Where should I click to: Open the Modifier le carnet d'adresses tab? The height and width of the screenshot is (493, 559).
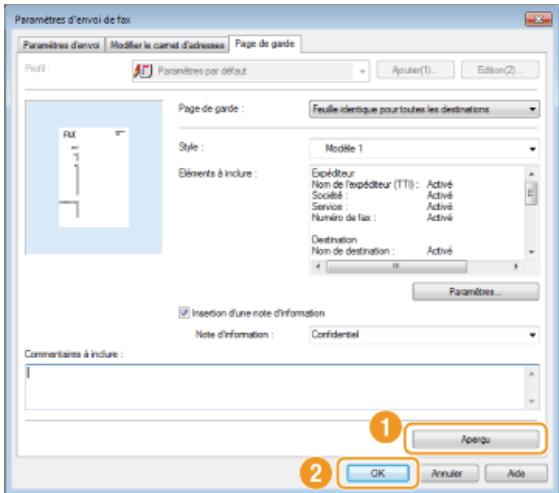[167, 45]
